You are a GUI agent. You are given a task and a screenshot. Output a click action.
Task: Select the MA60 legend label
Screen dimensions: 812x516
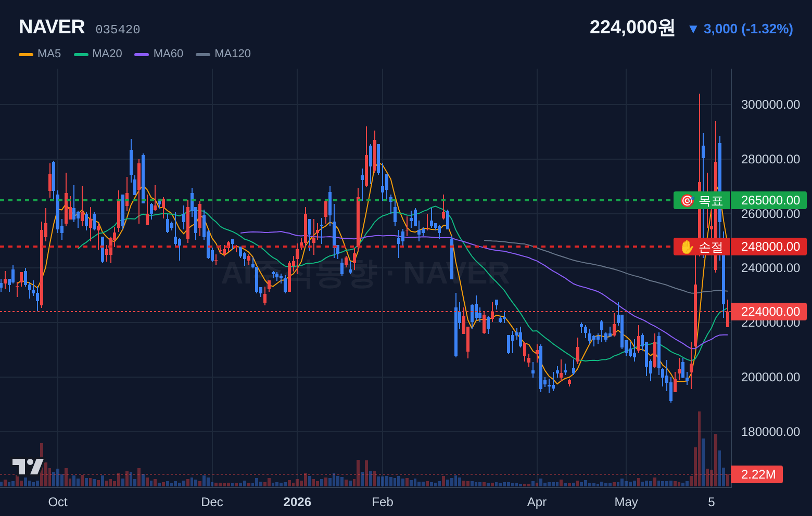pos(168,54)
